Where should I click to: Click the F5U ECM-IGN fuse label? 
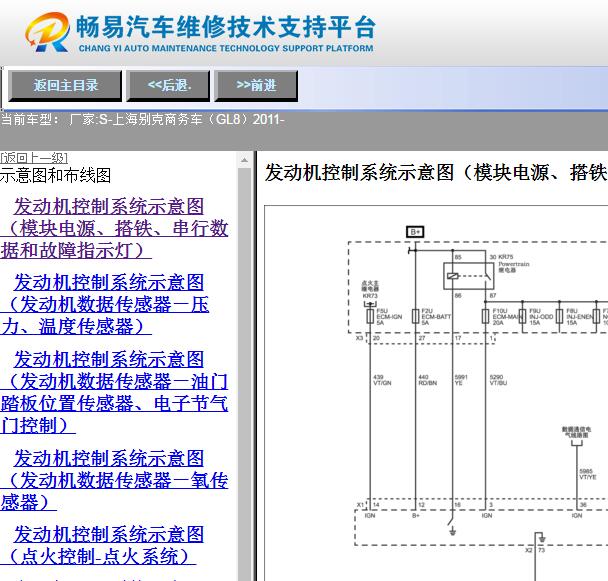pyautogui.click(x=389, y=316)
